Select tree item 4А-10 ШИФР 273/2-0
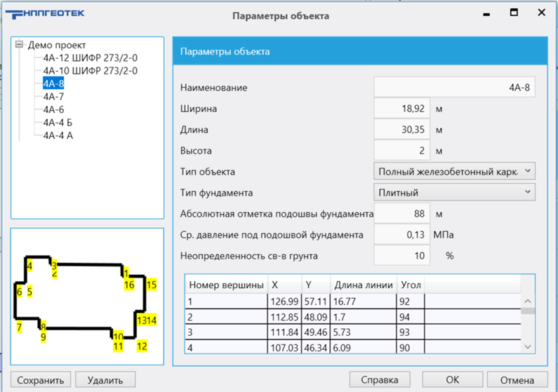This screenshot has height=392, width=558. click(x=90, y=71)
